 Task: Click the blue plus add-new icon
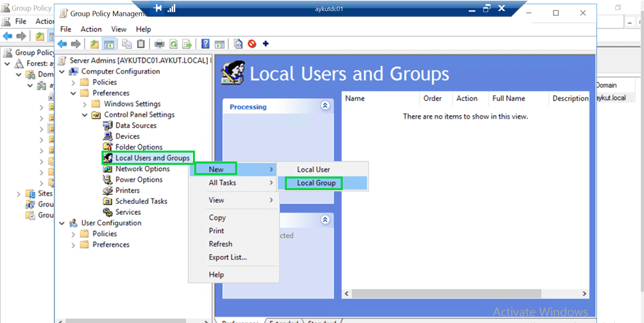click(265, 44)
